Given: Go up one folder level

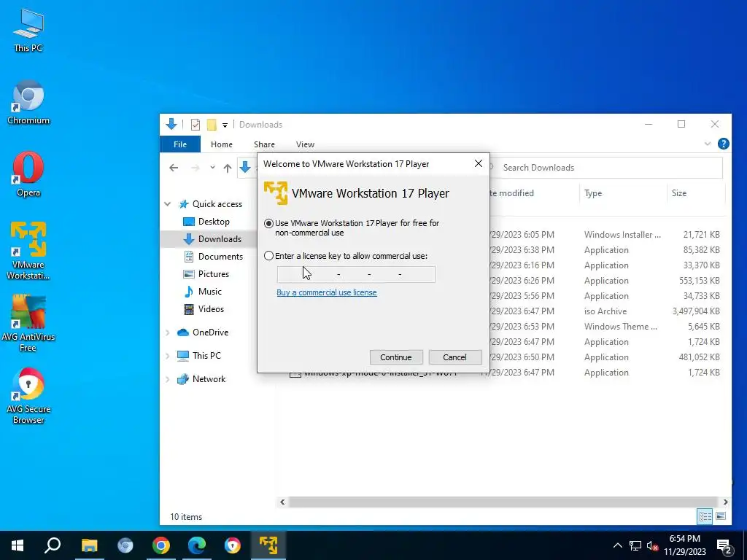Looking at the screenshot, I should click(228, 168).
